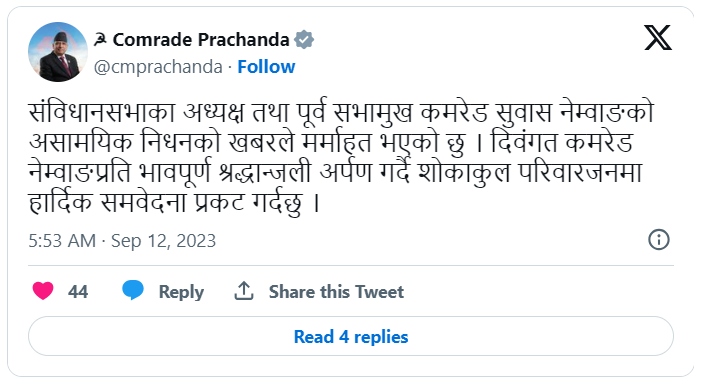The height and width of the screenshot is (383, 722).
Task: Click the X logo
Action: [658, 38]
